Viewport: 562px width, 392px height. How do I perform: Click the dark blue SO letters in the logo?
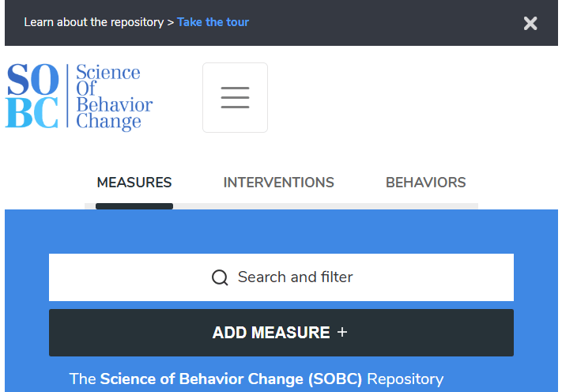point(32,81)
